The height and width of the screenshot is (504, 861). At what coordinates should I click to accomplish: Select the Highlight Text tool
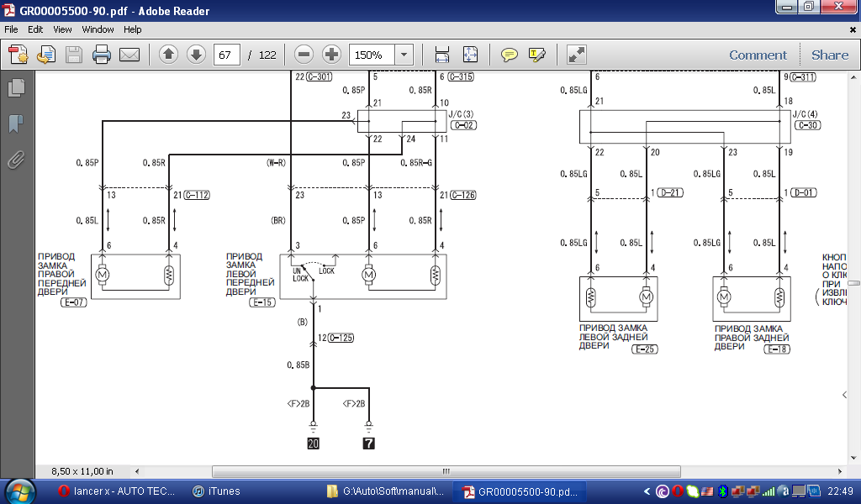(537, 55)
